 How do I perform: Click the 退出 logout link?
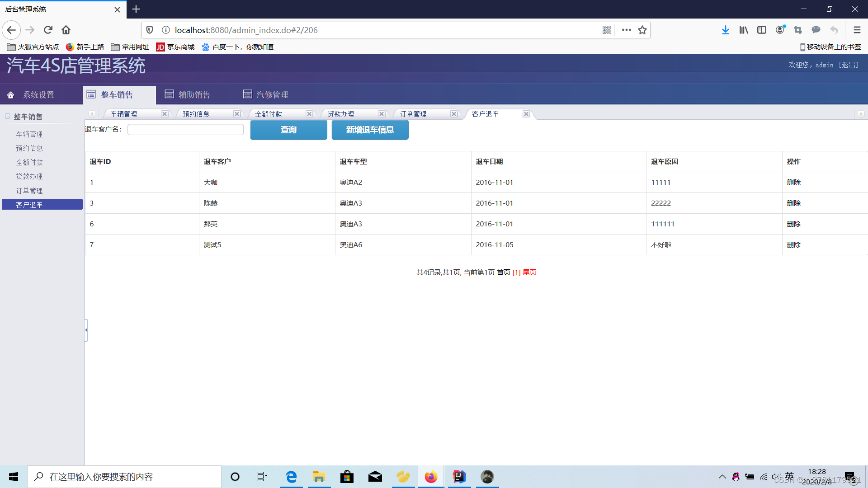coord(848,65)
